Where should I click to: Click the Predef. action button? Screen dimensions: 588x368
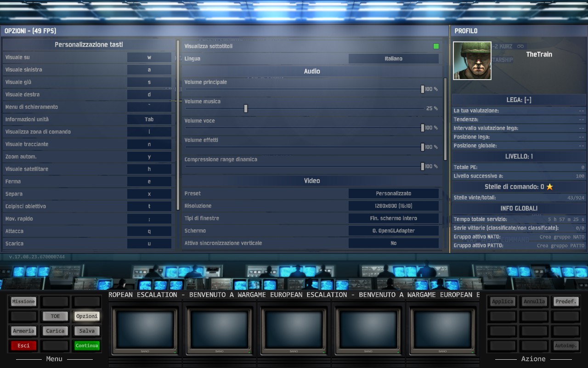coord(566,302)
